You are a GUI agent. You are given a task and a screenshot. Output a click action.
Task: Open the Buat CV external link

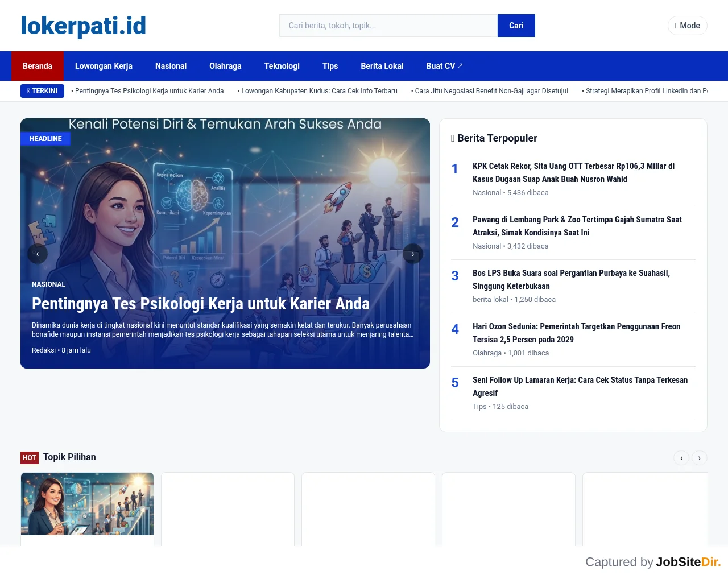pyautogui.click(x=444, y=66)
